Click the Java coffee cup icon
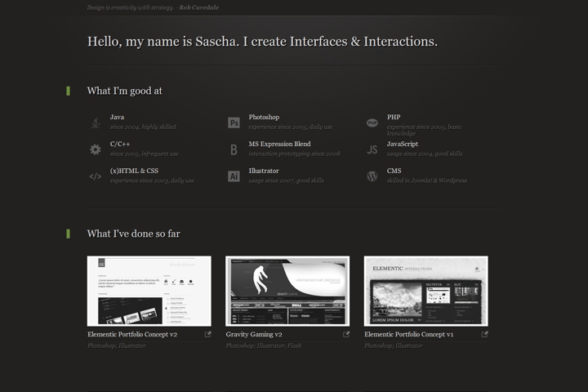Screen dimensions: 588x392 point(96,122)
